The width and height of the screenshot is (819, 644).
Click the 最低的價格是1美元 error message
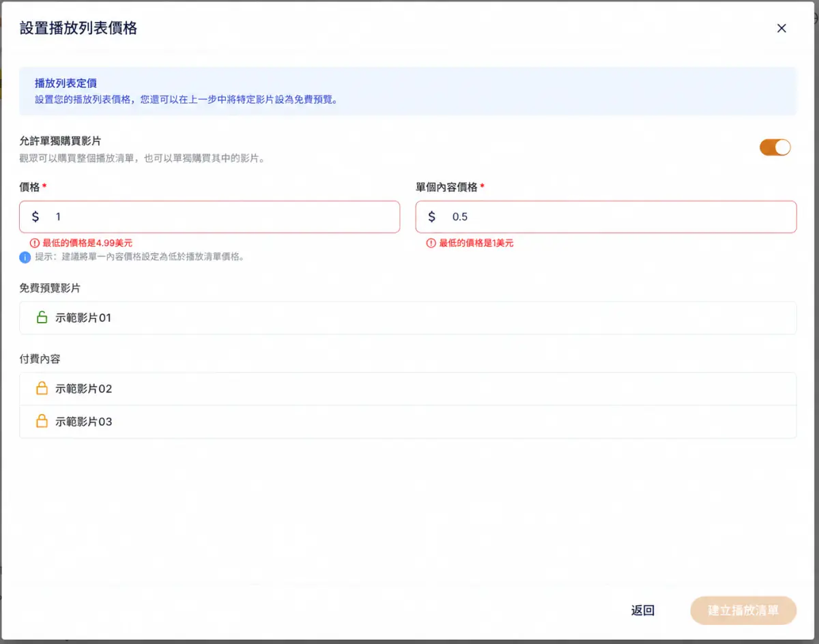(476, 243)
